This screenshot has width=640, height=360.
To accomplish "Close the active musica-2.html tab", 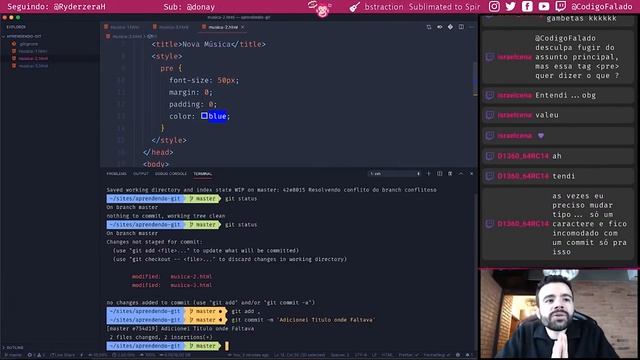I will tap(243, 27).
